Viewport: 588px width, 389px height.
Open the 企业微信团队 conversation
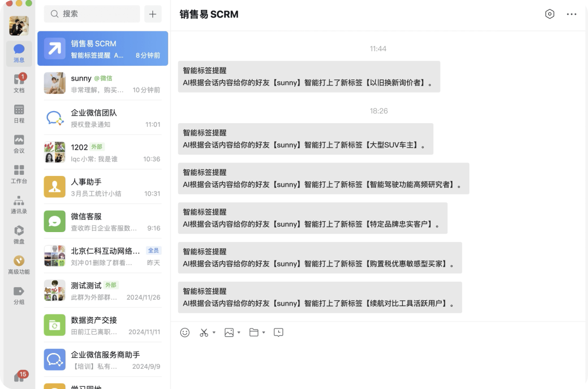tap(102, 118)
